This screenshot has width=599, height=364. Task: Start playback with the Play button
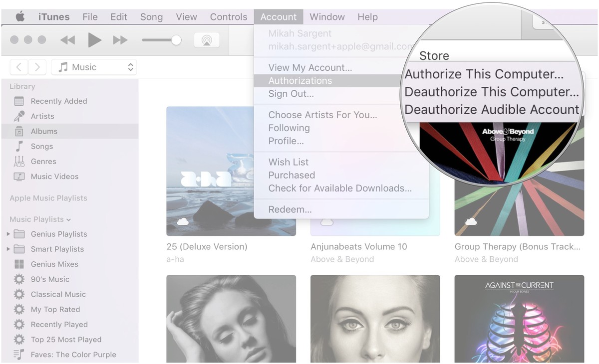(94, 40)
